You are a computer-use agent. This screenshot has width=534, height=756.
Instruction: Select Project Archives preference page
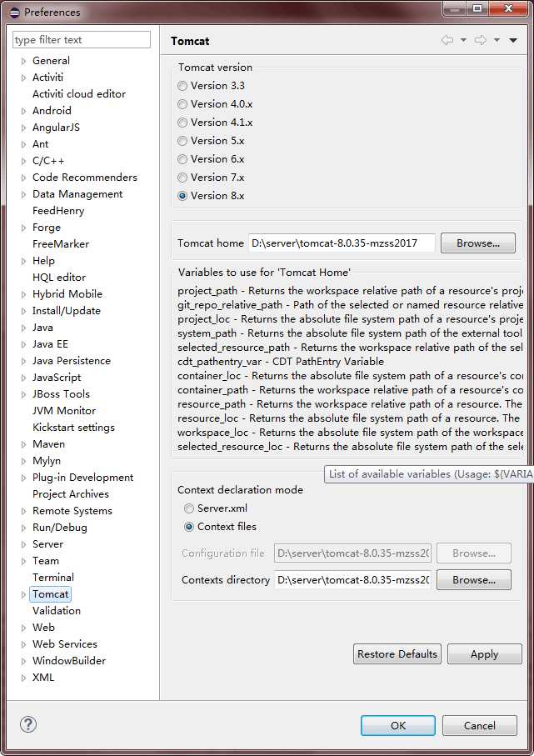point(71,494)
